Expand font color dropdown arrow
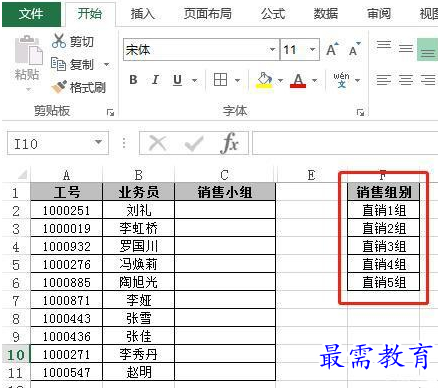This screenshot has height=388, width=441. pos(314,80)
